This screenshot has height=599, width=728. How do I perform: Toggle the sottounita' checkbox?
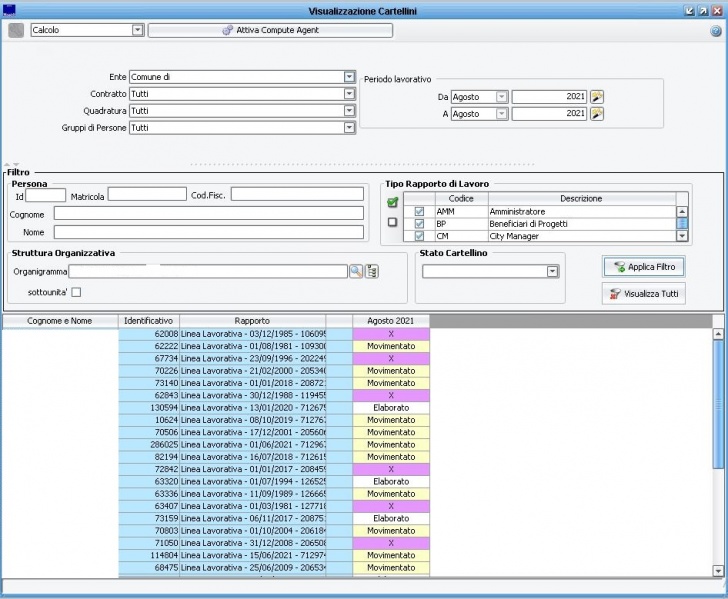(75, 292)
